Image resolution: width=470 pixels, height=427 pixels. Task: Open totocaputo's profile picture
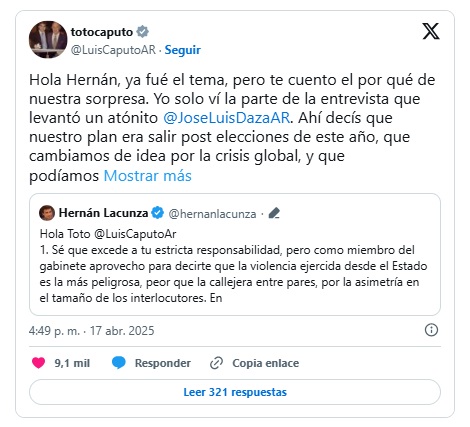pyautogui.click(x=48, y=40)
